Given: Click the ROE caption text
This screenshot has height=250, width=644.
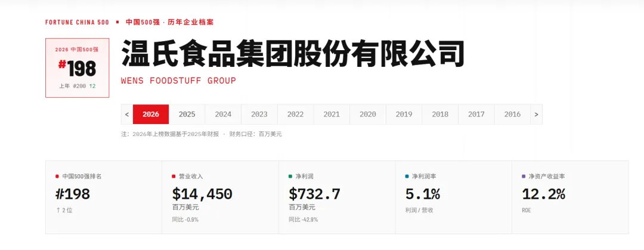Looking at the screenshot, I should point(527,210).
